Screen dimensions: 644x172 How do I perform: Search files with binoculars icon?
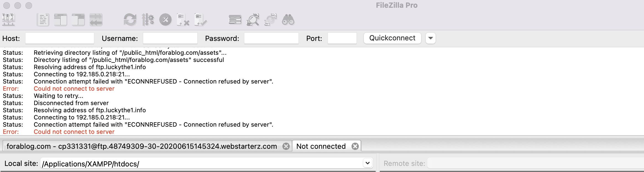click(288, 20)
